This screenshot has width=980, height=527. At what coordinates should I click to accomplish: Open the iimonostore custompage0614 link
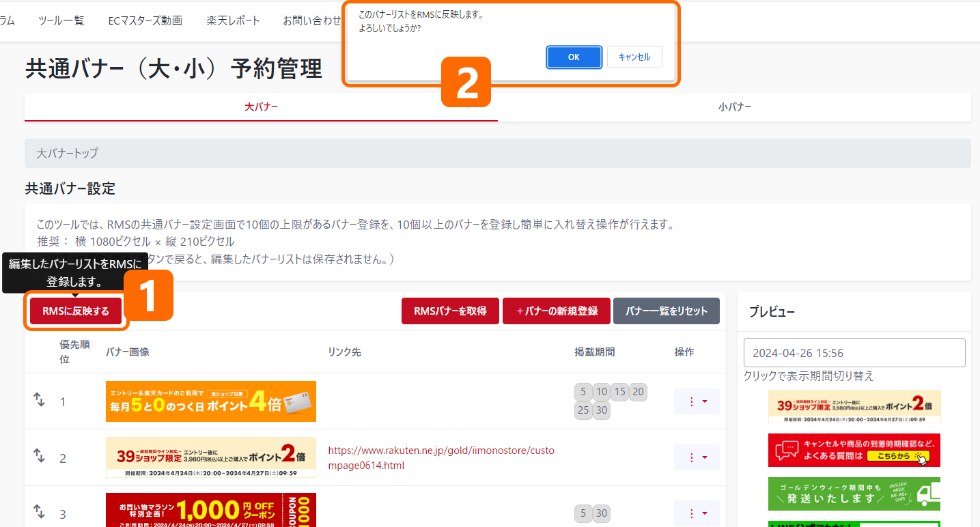click(x=442, y=458)
